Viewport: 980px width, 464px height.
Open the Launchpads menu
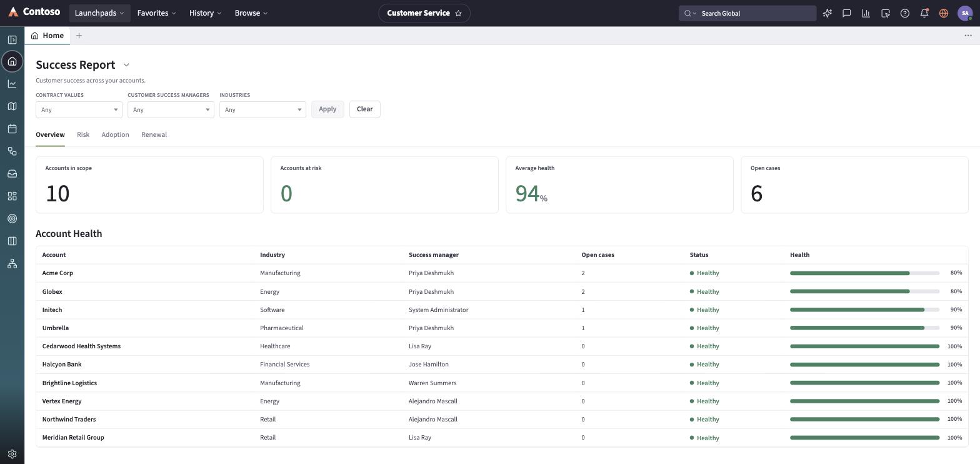pos(99,13)
